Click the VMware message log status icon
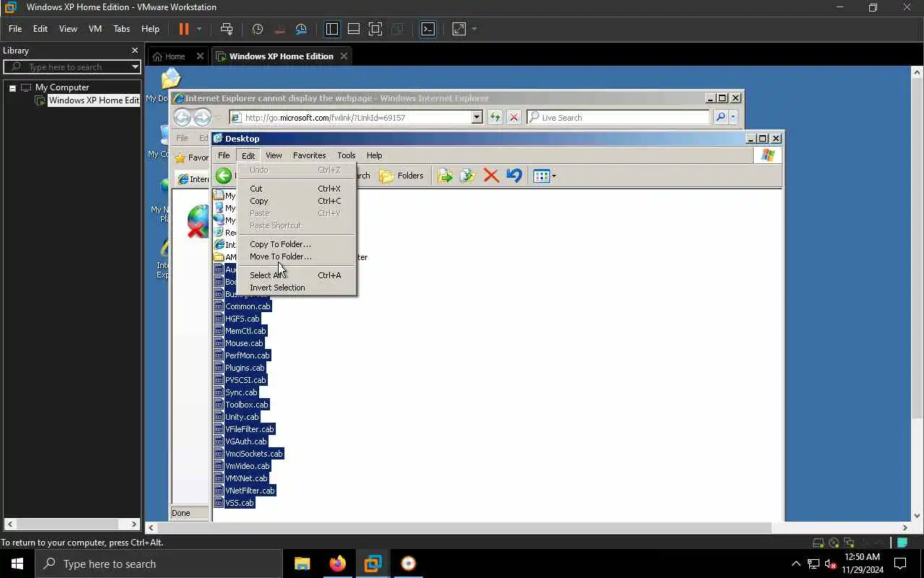 (902, 543)
